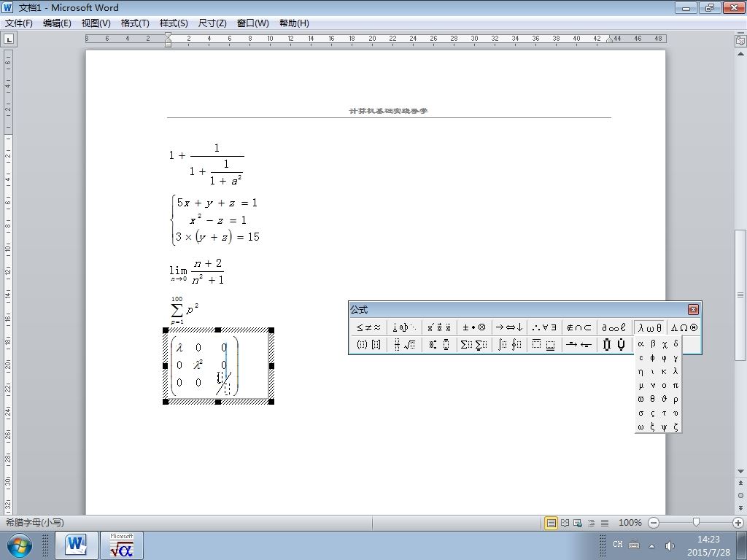
Task: Insert beta from the Greek palette
Action: [653, 344]
